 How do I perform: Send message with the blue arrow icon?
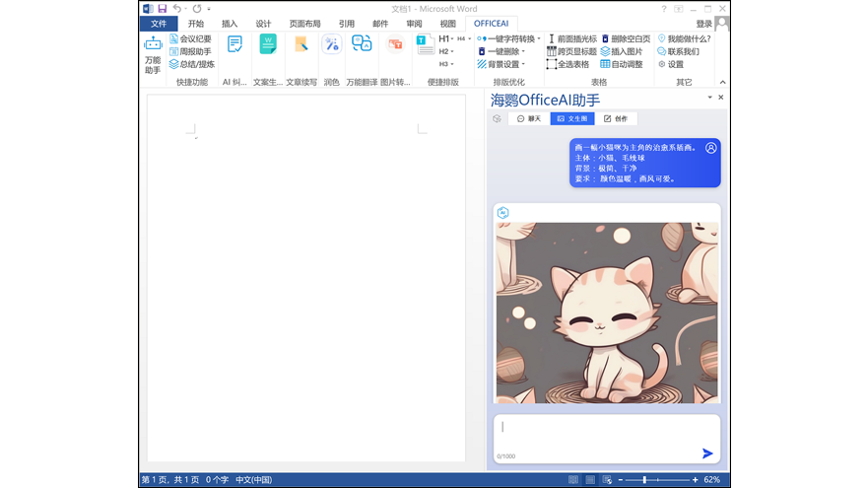(707, 453)
